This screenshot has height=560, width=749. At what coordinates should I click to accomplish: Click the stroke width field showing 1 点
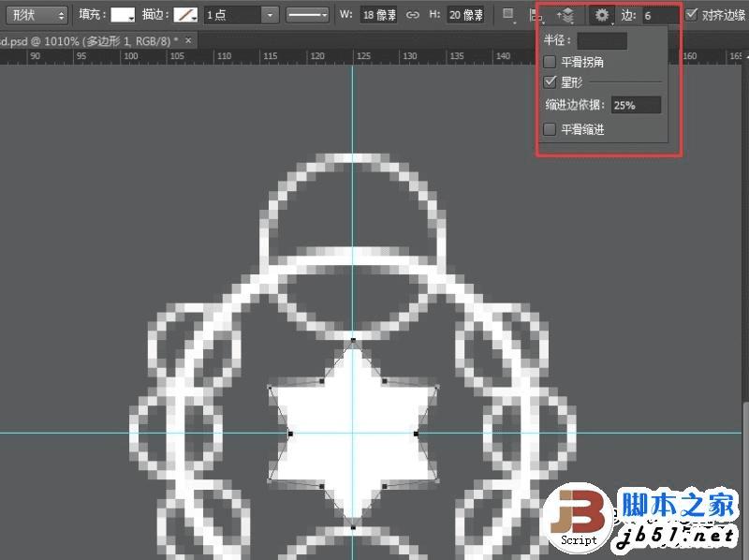[x=232, y=15]
